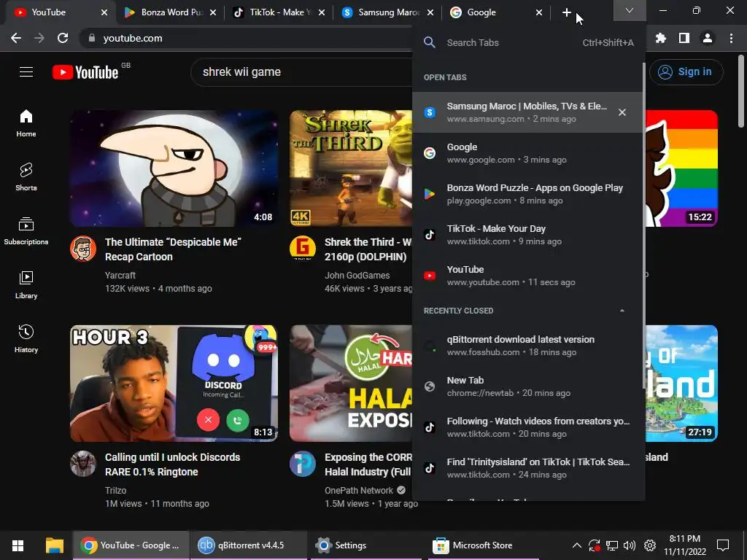The height and width of the screenshot is (560, 747).
Task: Select Google in open tabs list
Action: [527, 153]
